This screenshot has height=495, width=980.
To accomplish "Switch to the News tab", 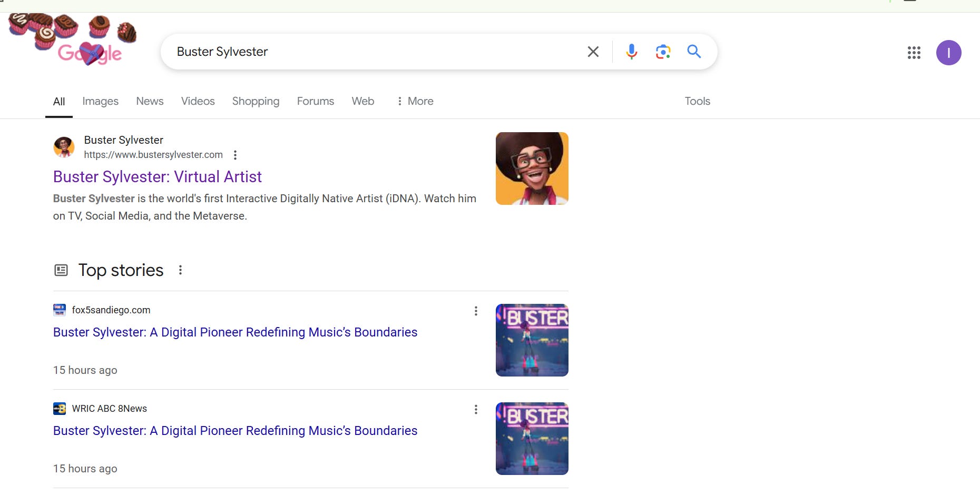I will [x=150, y=101].
